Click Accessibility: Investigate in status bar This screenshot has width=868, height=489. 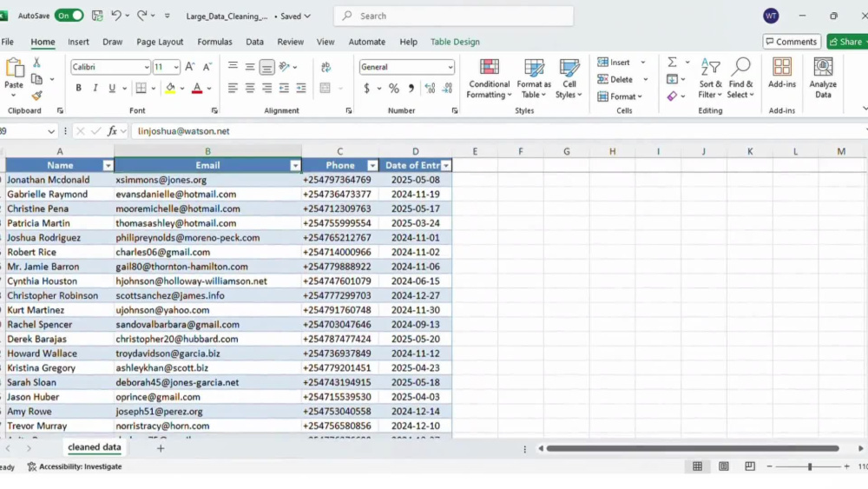(75, 466)
